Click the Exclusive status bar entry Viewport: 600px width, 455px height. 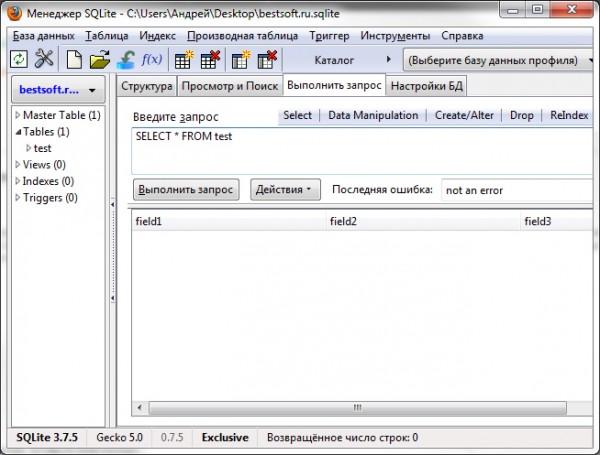coord(225,437)
